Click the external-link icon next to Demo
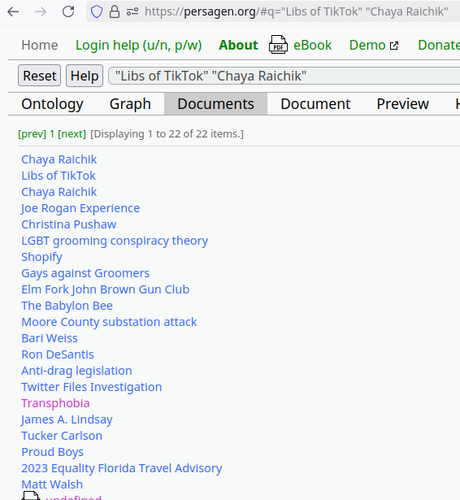The image size is (460, 500). click(x=394, y=45)
